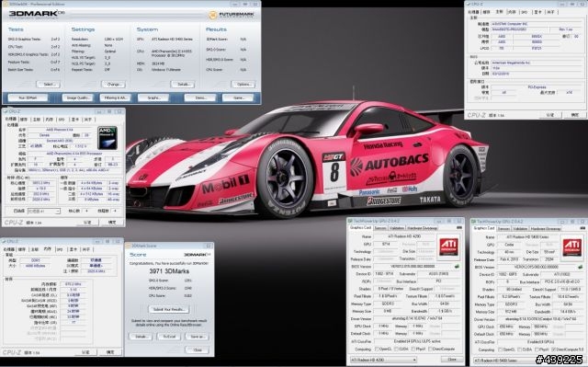Click Change button under Settings in 3DMark06
Screen dimensions: 588x367
coord(113,84)
